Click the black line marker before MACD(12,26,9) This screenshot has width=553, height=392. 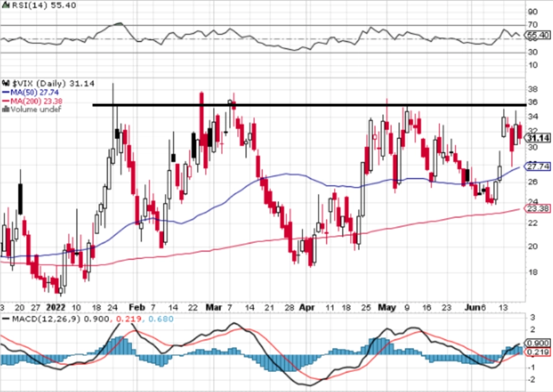point(6,319)
